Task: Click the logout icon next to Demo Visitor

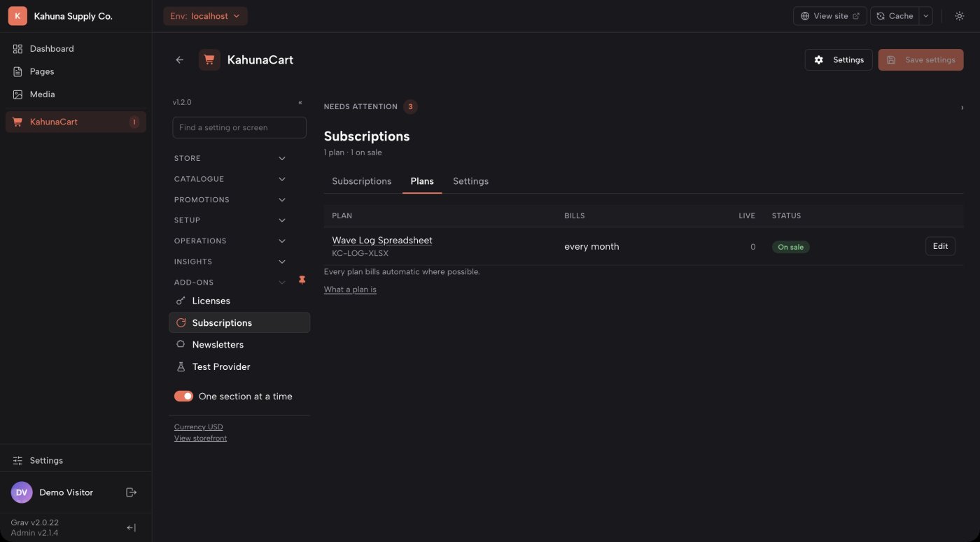Action: pyautogui.click(x=131, y=492)
